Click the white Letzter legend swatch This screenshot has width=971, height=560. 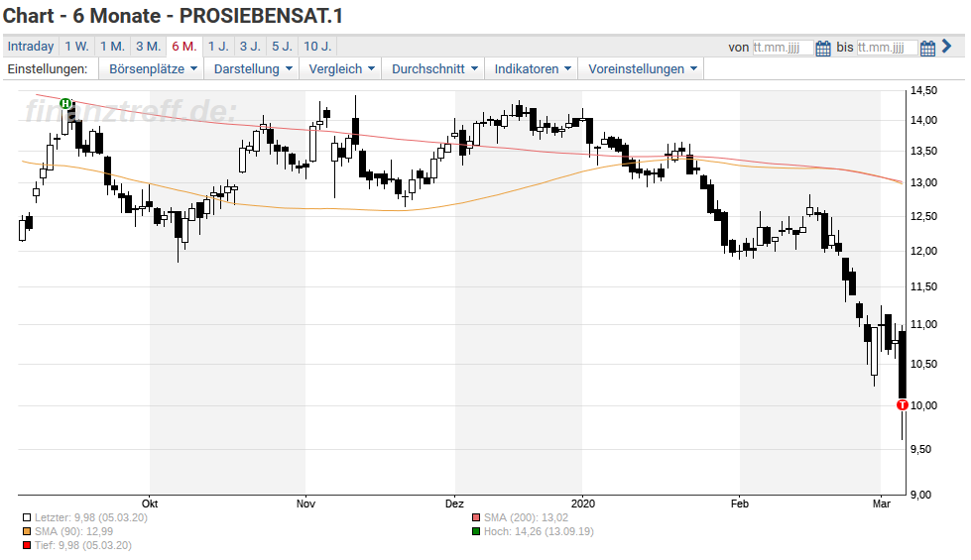click(x=27, y=518)
